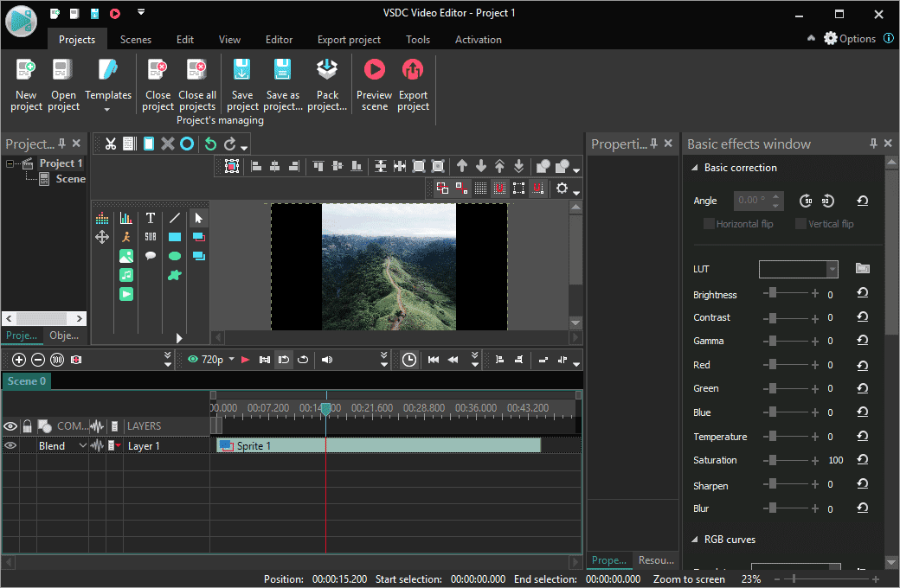Click the Contrast slider handle

click(x=773, y=318)
